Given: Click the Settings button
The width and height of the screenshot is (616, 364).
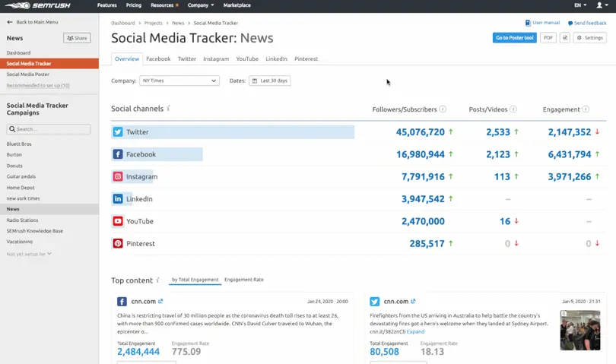Looking at the screenshot, I should point(589,38).
